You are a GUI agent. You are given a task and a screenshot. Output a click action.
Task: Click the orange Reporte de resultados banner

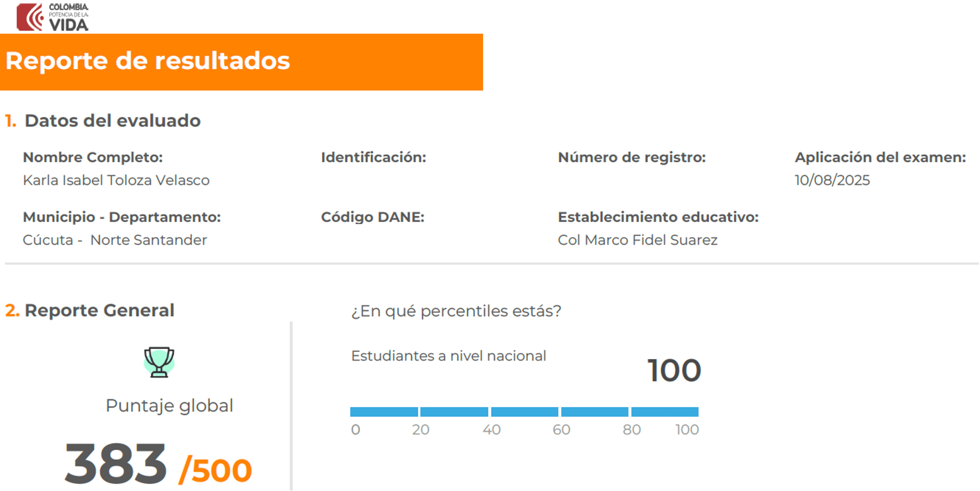click(x=241, y=61)
